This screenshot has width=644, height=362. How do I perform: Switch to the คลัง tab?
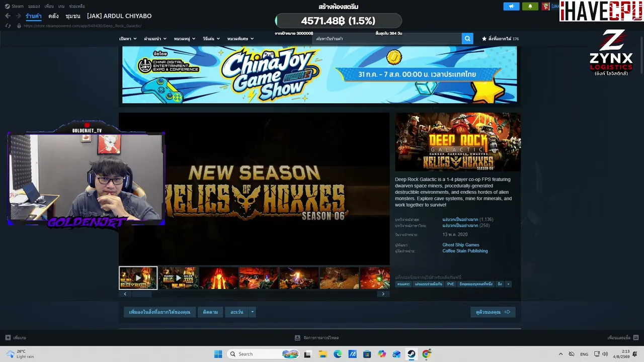pyautogui.click(x=53, y=16)
